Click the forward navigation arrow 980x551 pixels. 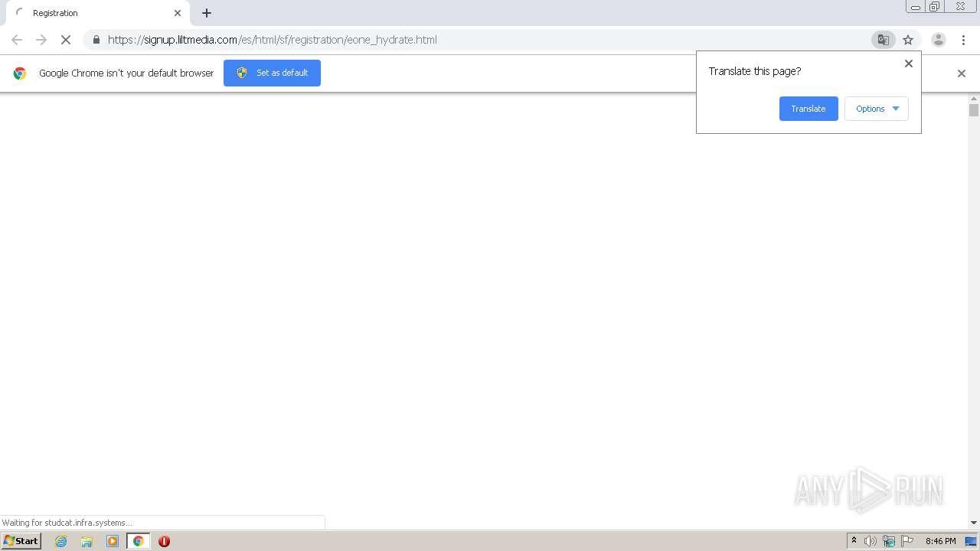click(41, 40)
